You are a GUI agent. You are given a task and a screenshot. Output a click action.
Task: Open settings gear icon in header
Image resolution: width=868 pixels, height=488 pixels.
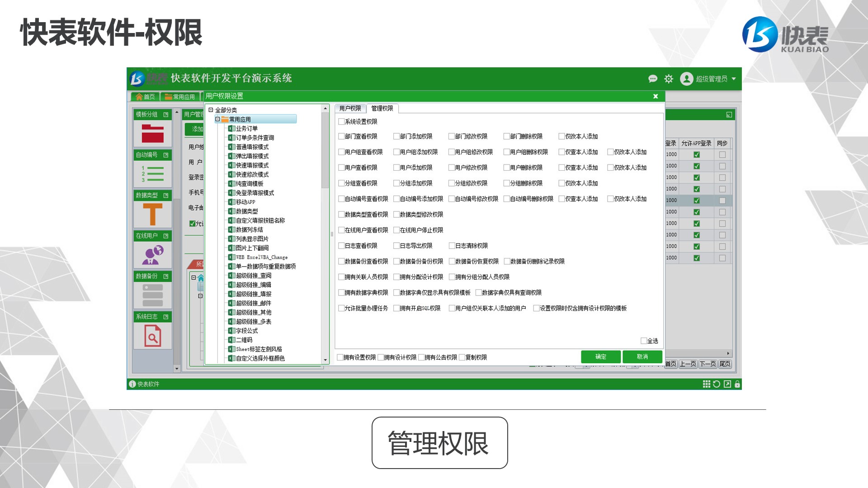(669, 79)
